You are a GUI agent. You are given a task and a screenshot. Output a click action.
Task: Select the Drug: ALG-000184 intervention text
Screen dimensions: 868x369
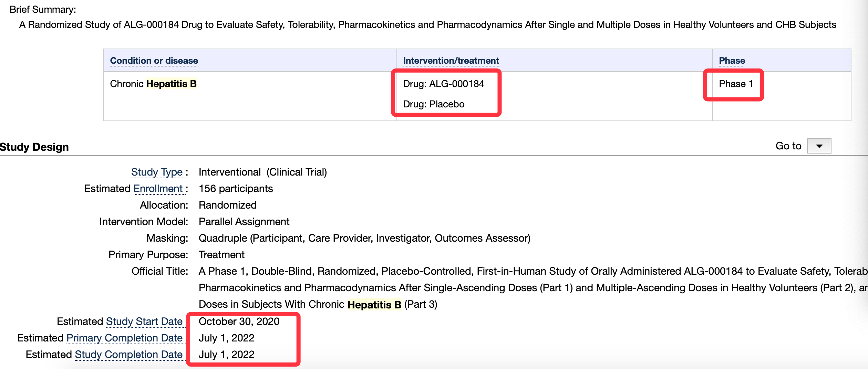pyautogui.click(x=443, y=84)
